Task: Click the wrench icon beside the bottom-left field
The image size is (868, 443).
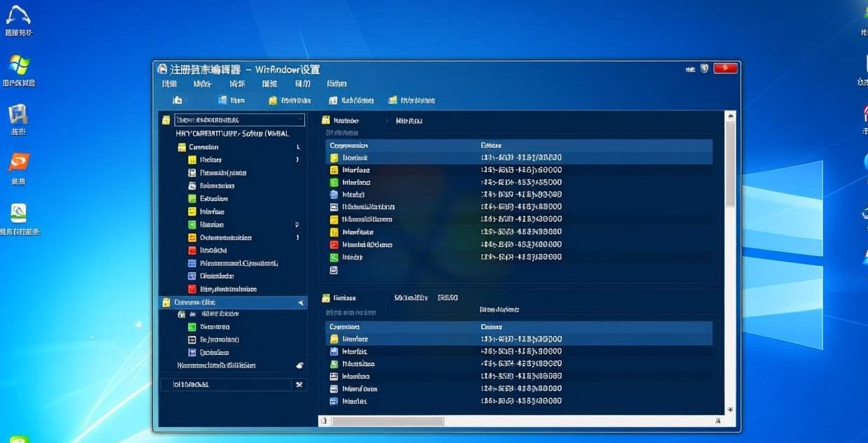Action: pos(299,384)
